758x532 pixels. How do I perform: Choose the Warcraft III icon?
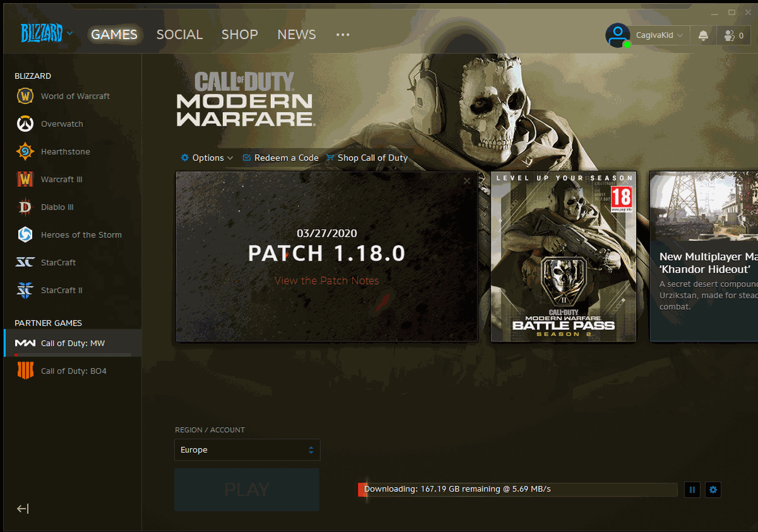pyautogui.click(x=25, y=179)
